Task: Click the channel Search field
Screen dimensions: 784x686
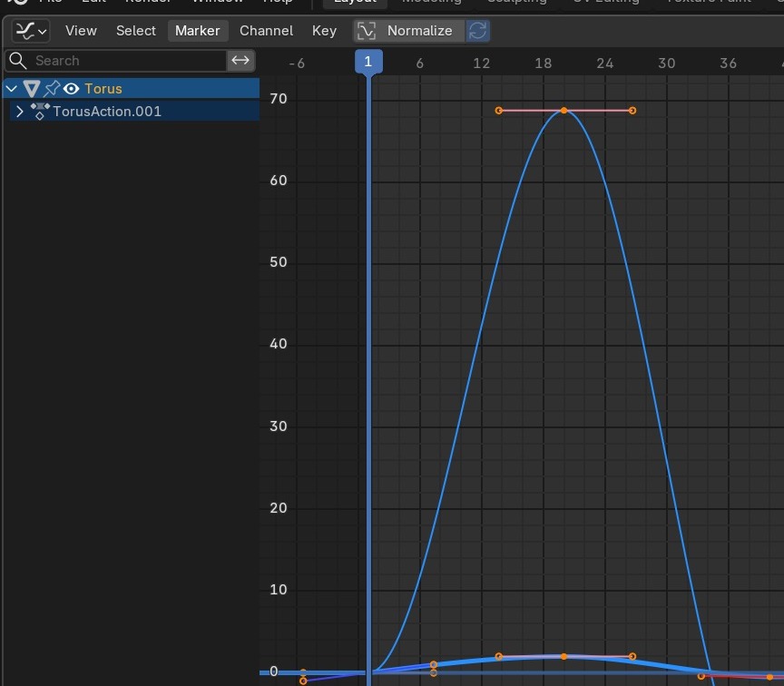Action: pos(116,61)
